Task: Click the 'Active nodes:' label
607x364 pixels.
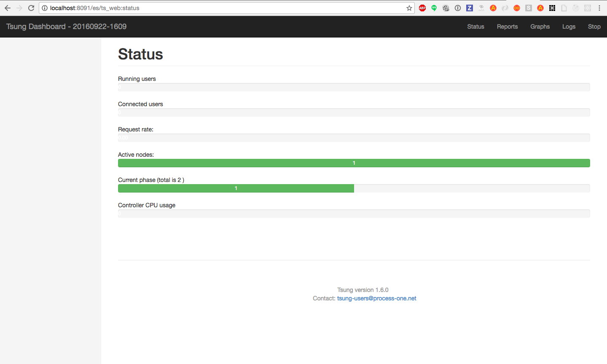Action: coord(136,155)
